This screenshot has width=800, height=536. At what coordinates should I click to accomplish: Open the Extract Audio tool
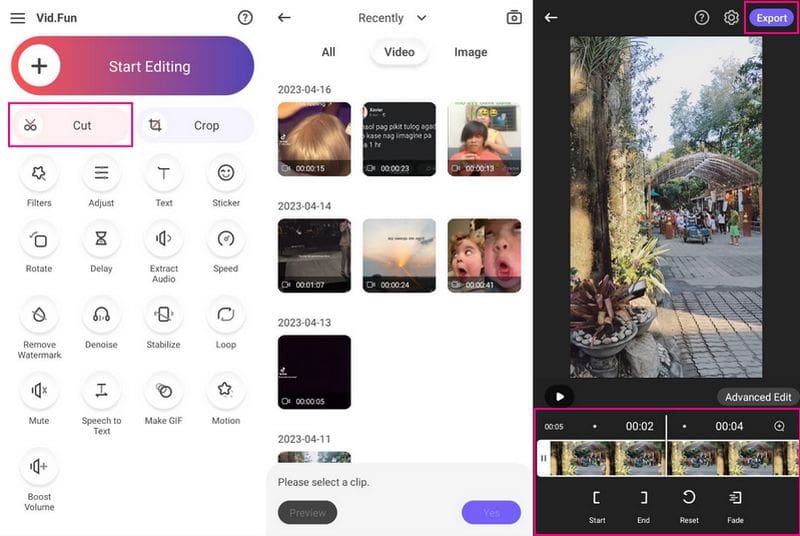163,252
